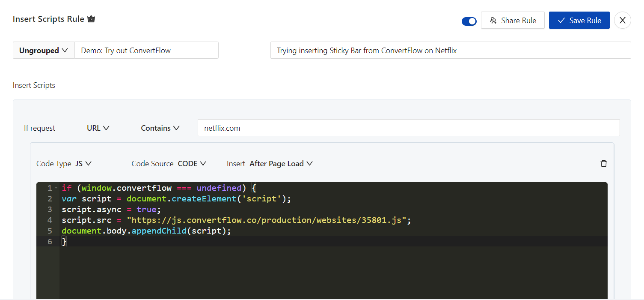
Task: Click the 'document.body.appendChild(script);' line
Action: [146, 231]
